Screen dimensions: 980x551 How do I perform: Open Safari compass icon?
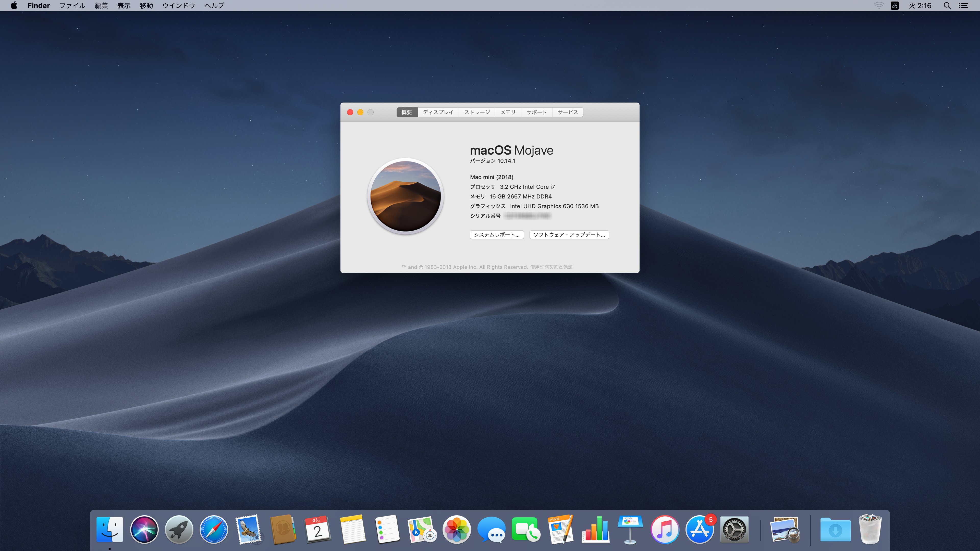pyautogui.click(x=214, y=529)
